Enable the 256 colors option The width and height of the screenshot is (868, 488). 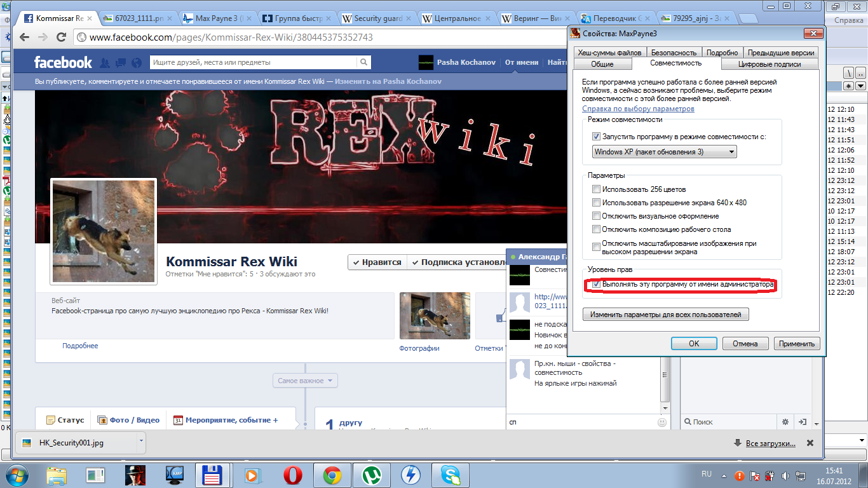coord(595,189)
